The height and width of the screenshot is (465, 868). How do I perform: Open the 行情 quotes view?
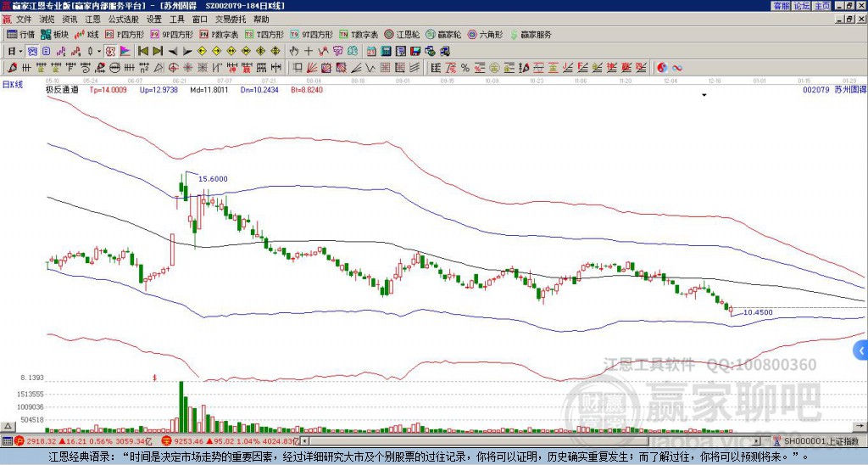point(20,34)
